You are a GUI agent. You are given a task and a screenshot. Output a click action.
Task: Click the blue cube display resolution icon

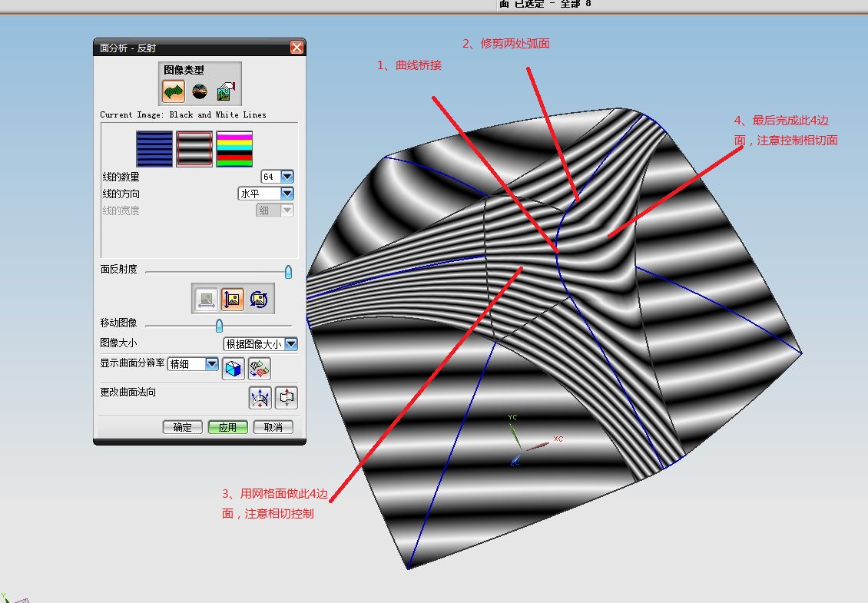tap(233, 369)
